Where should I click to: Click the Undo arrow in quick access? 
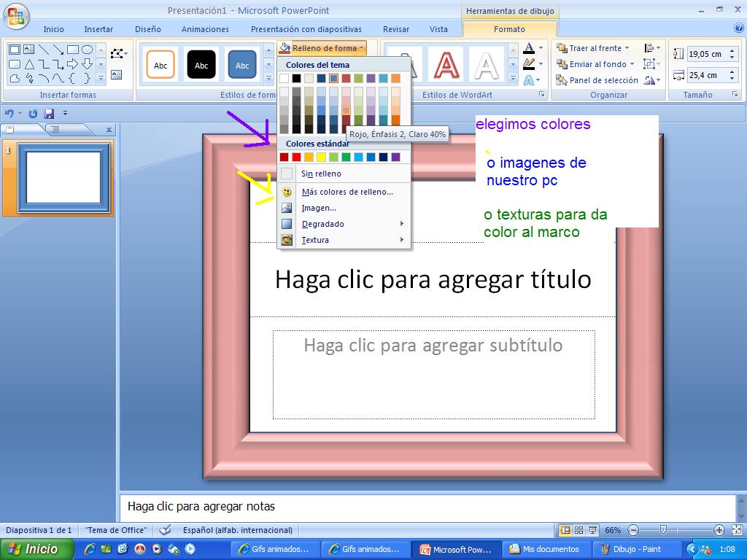pos(9,114)
